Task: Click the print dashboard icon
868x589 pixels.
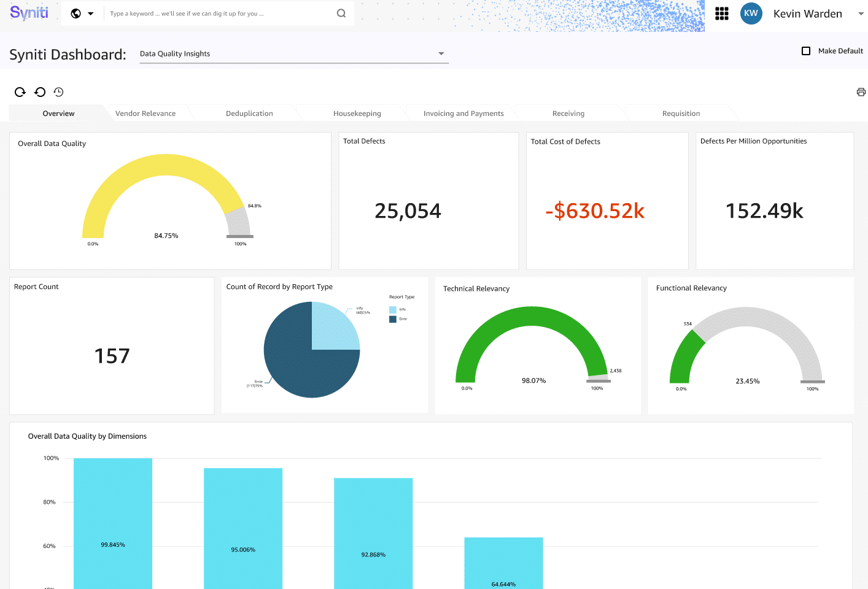Action: [x=861, y=92]
